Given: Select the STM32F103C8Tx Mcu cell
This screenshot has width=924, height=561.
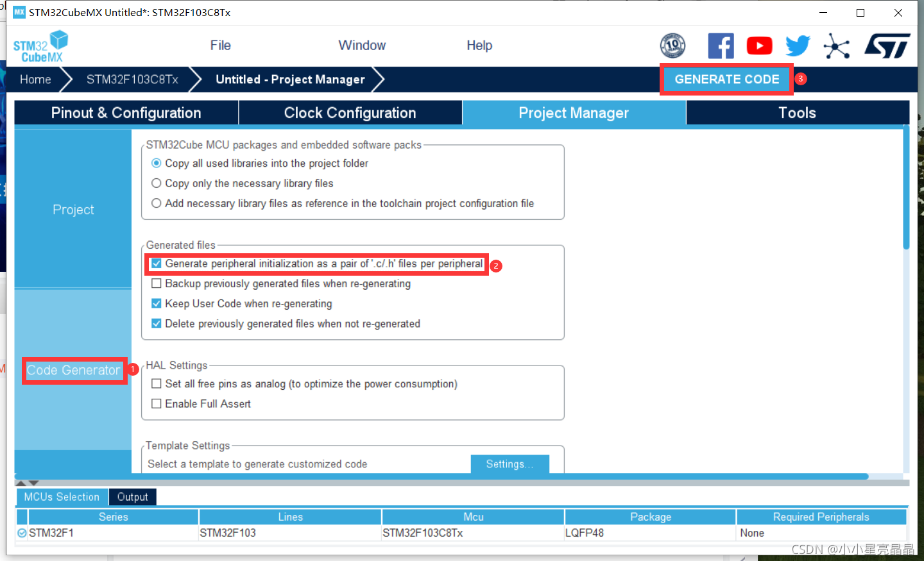Looking at the screenshot, I should [x=474, y=533].
